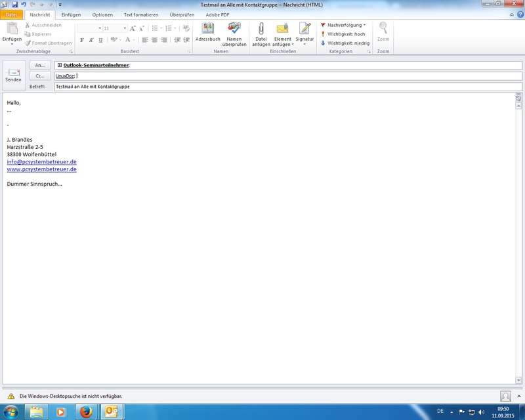The width and height of the screenshot is (525, 420).
Task: Click the LinuxDoz recipient in Cc field
Action: click(x=65, y=76)
